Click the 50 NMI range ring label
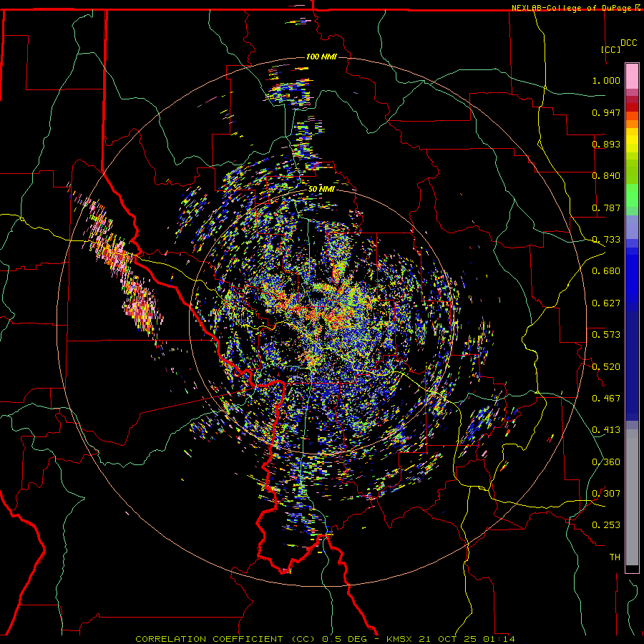Image resolution: width=644 pixels, height=644 pixels. point(321,189)
